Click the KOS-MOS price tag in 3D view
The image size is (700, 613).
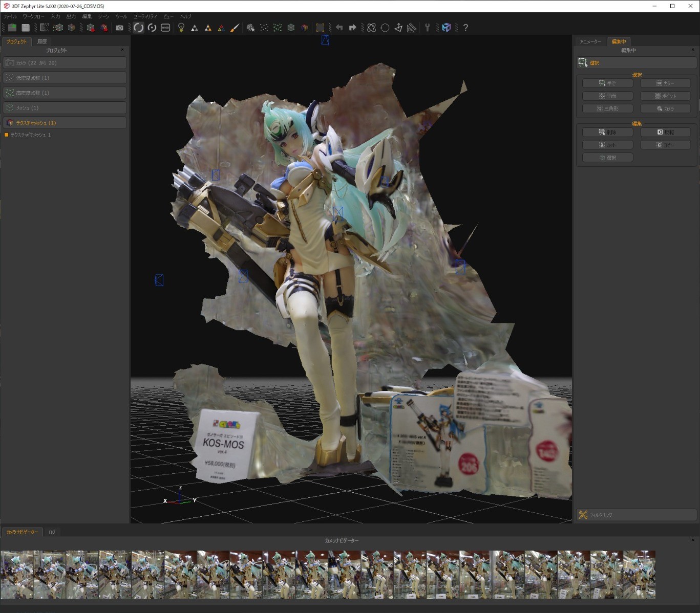coord(226,444)
